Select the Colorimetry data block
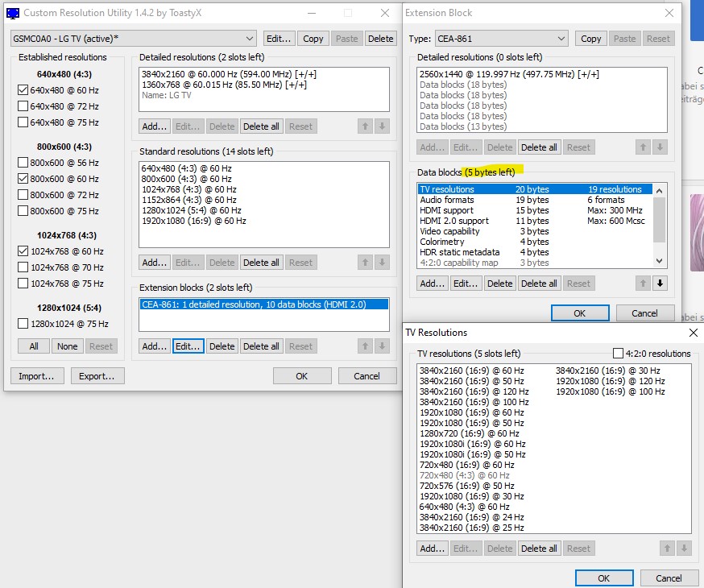The width and height of the screenshot is (704, 588). 441,241
